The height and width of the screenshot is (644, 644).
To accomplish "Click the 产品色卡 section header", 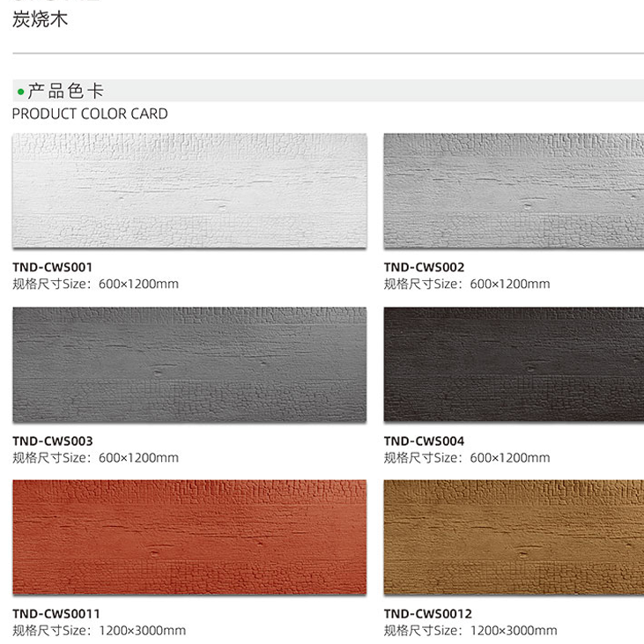I will [66, 91].
